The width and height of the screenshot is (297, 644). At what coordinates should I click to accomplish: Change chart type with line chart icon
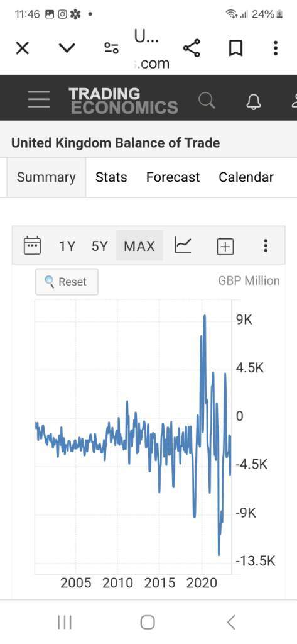coord(183,245)
